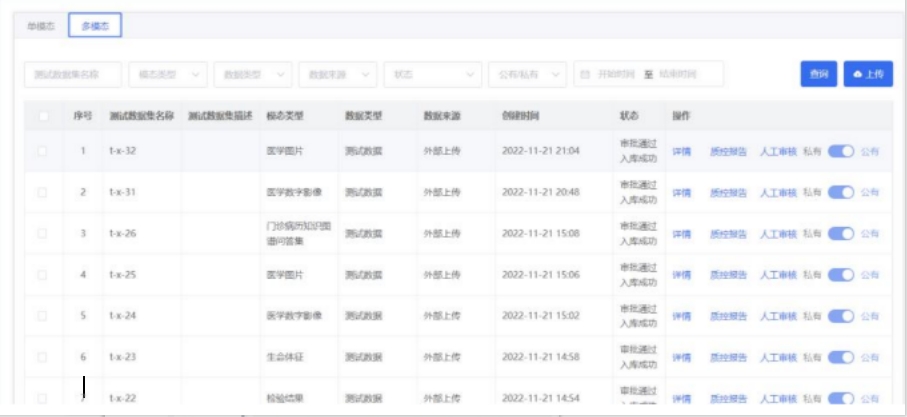Viewport: 907px width, 417px height.
Task: Open the 状态 dropdown filter
Action: click(x=431, y=74)
